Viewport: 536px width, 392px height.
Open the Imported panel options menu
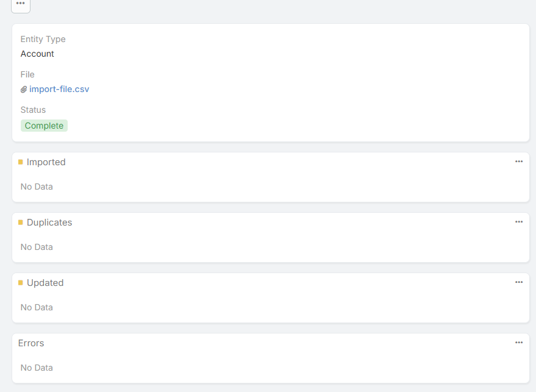click(519, 162)
